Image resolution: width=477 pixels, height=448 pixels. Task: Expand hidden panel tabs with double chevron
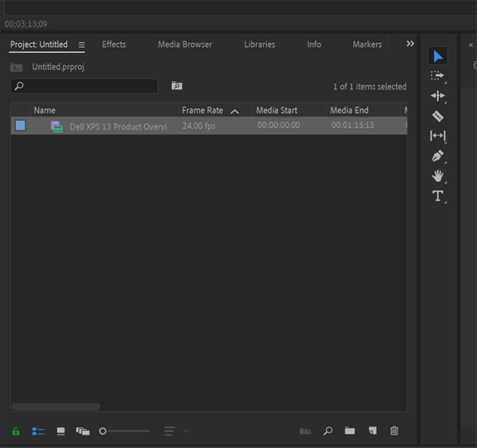tap(410, 44)
